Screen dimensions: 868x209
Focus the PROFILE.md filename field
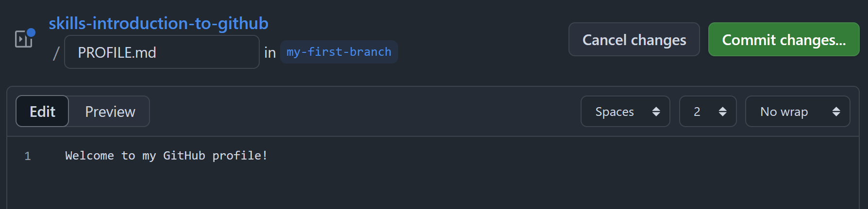162,52
